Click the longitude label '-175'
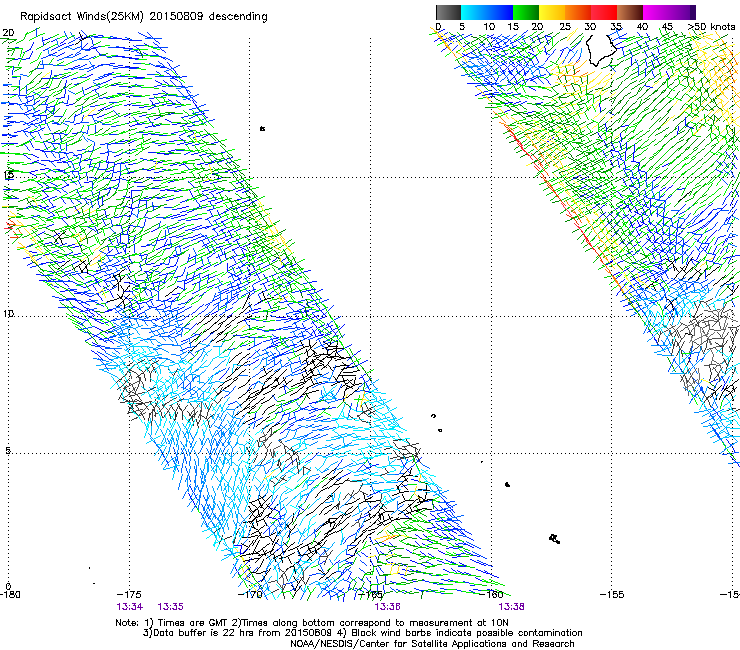This screenshot has height=650, width=740. (129, 595)
